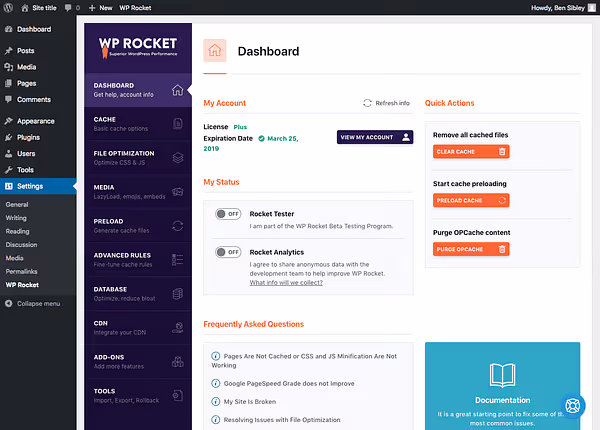Select Settings in admin menu

coord(38,186)
